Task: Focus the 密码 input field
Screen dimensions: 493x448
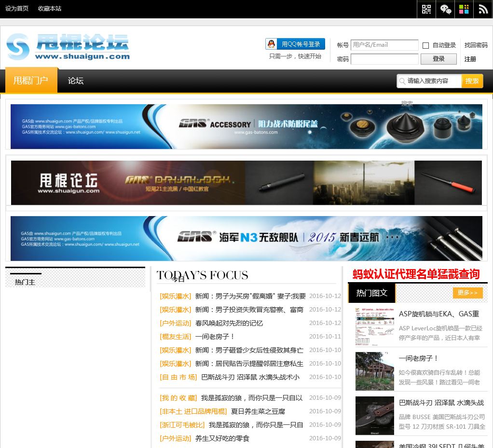Action: tap(384, 59)
